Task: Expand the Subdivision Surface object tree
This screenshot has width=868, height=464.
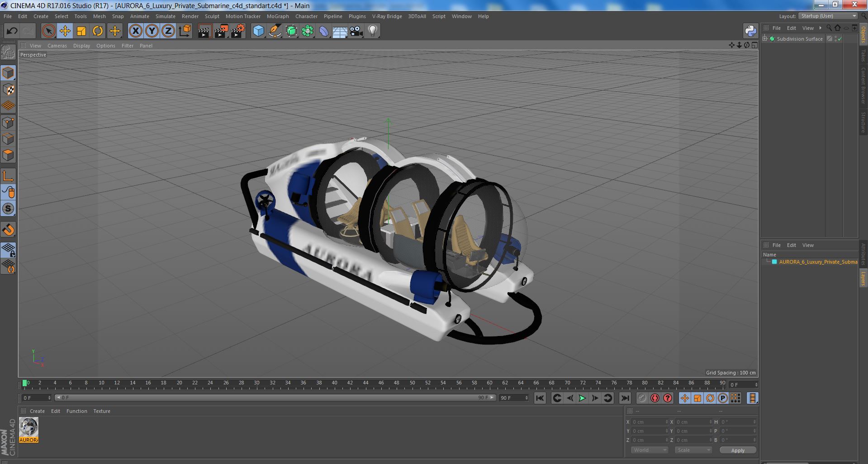Action: (x=765, y=39)
